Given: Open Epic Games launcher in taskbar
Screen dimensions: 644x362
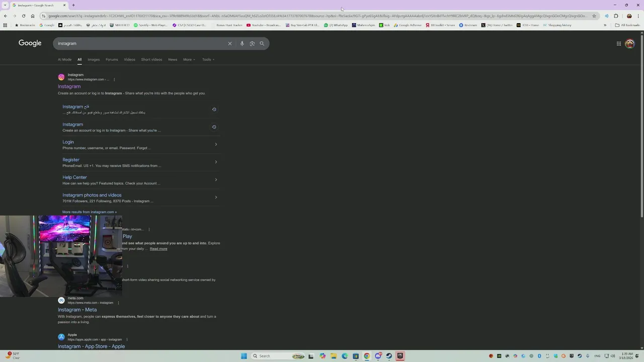Looking at the screenshot, I should 400,356.
